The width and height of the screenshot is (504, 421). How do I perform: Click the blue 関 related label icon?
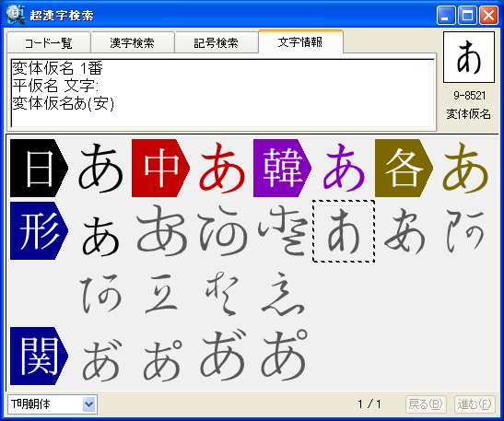[39, 357]
